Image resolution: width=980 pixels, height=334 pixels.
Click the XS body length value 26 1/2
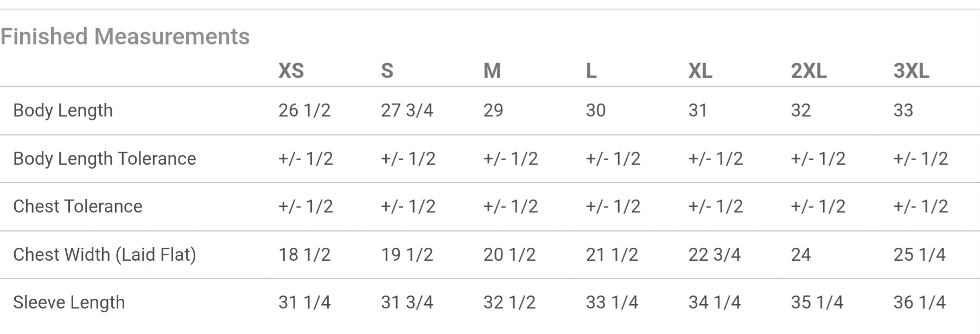304,110
